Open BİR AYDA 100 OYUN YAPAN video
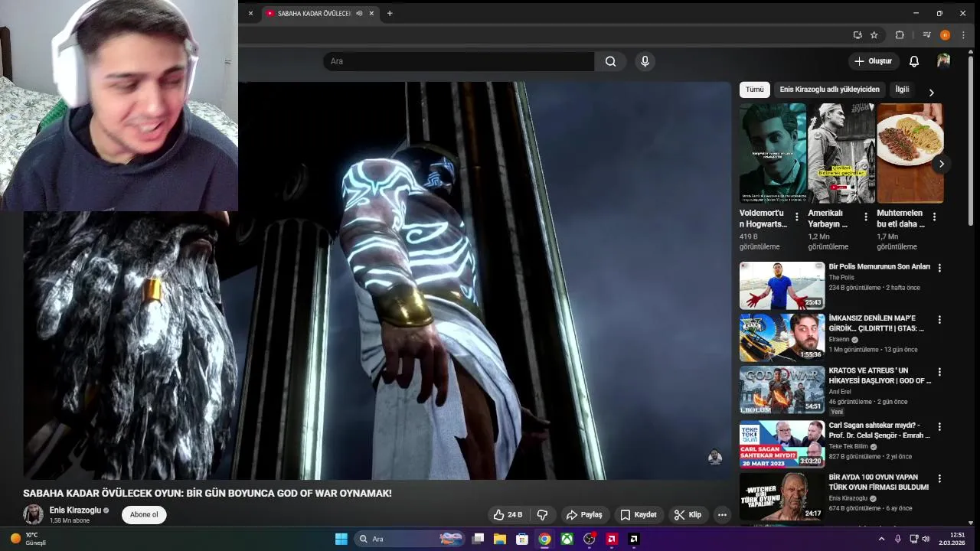The width and height of the screenshot is (980, 551). click(878, 482)
